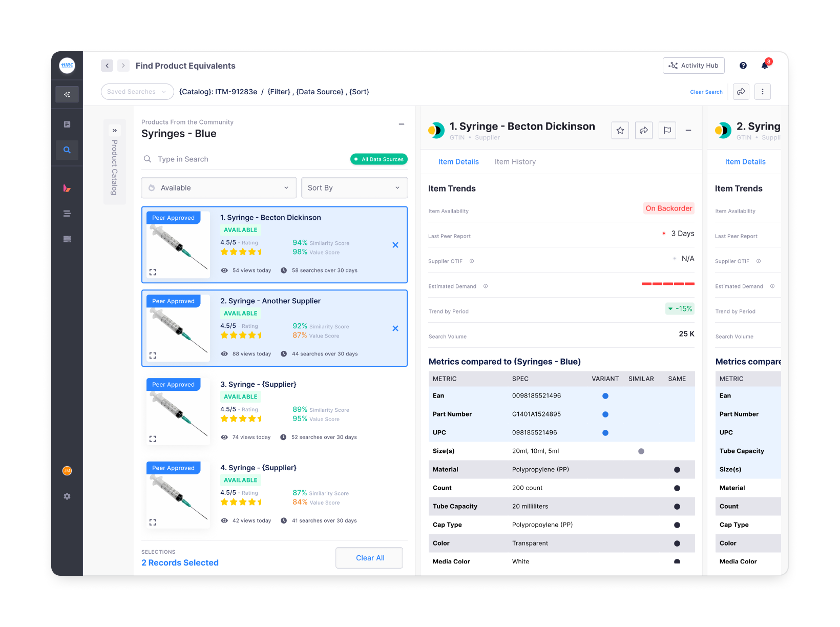Expand the Product Catalog side panel
840x627 pixels.
115,131
